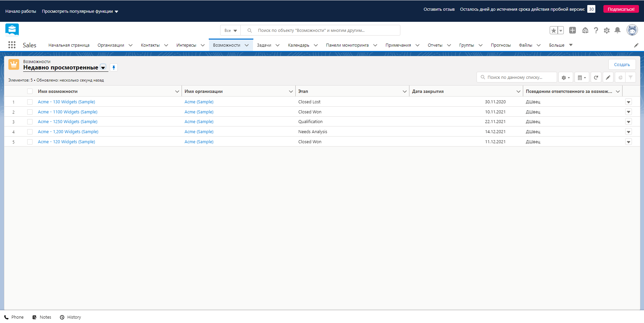Screen dimensions: 644x323
Task: Open the Возможности tab chevron menu
Action: coord(247,45)
